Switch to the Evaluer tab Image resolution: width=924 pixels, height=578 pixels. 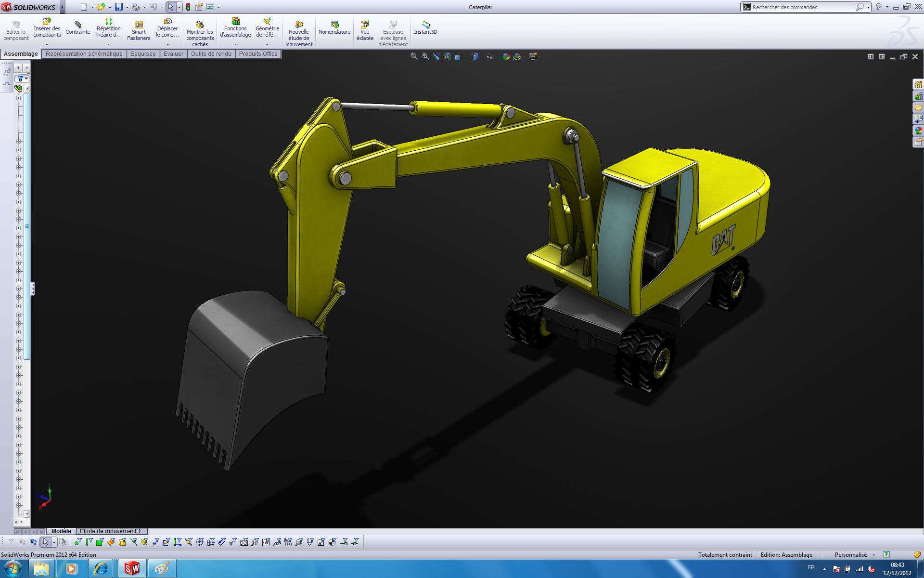[x=173, y=54]
